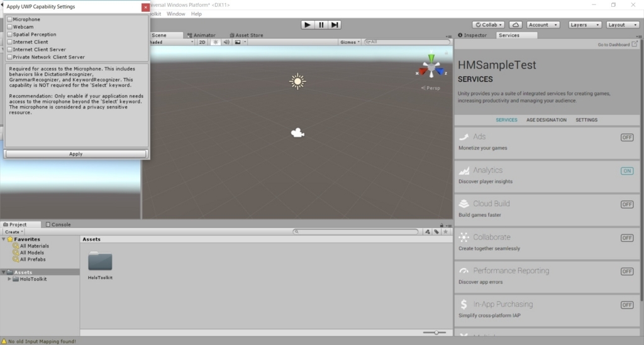
Task: Search by label tag icon in Project panel
Action: 436,232
